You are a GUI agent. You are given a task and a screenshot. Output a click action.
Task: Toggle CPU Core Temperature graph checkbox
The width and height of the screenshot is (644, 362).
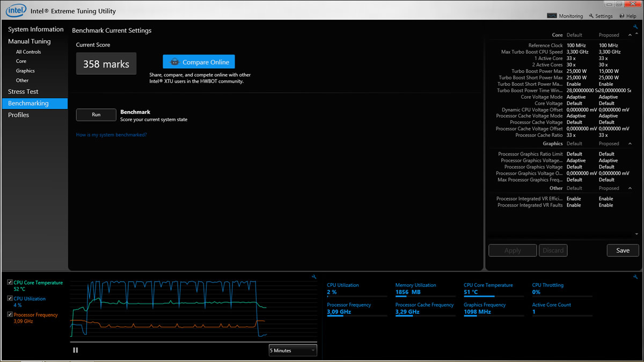10,283
